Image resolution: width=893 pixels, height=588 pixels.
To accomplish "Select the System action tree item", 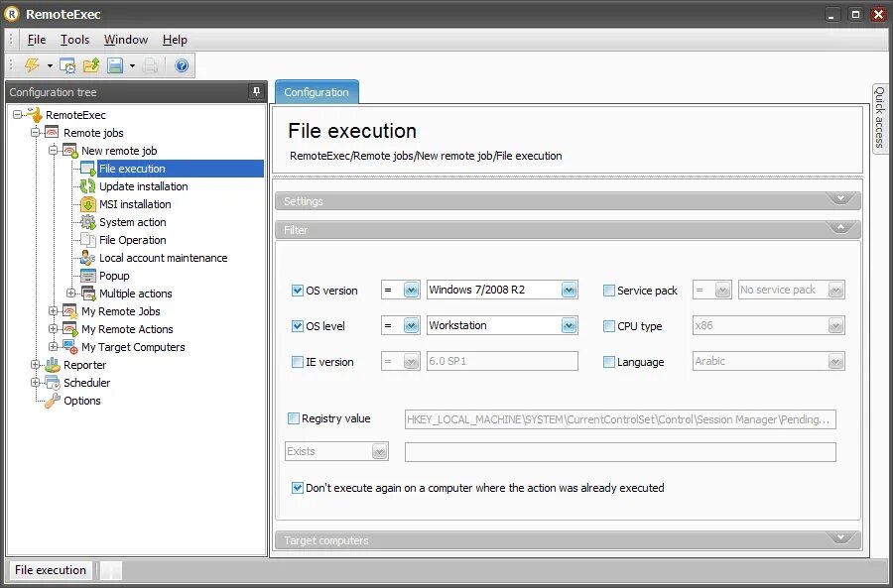I will [x=133, y=222].
